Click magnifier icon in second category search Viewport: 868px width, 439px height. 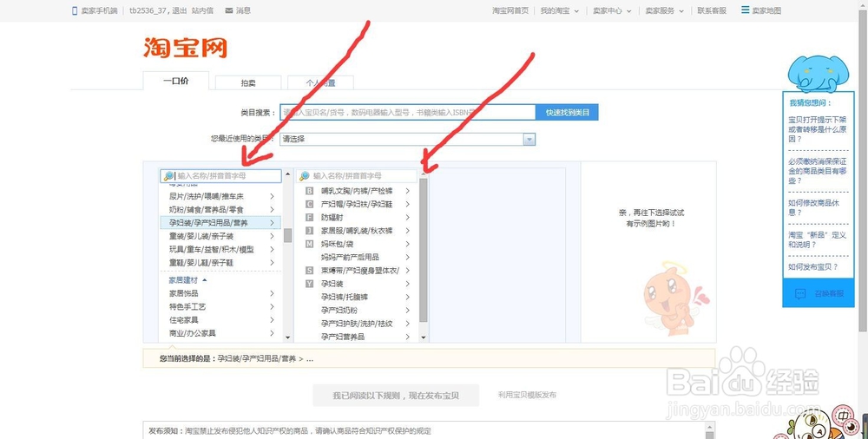(x=304, y=176)
